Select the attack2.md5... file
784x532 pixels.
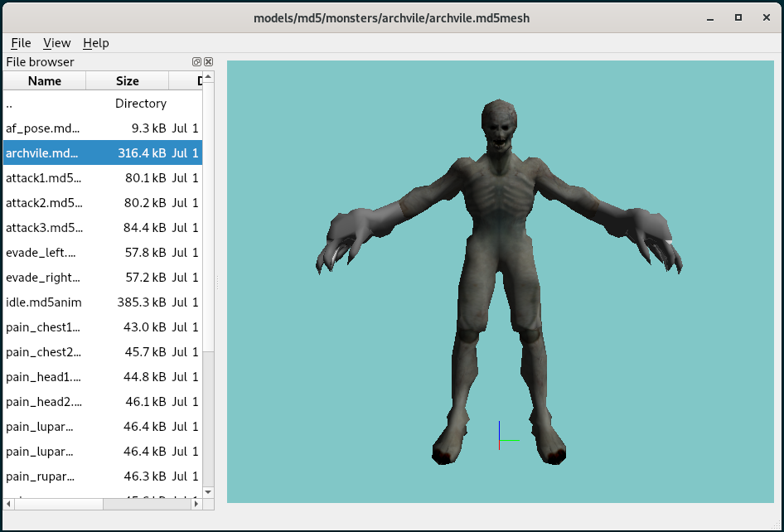click(x=103, y=203)
